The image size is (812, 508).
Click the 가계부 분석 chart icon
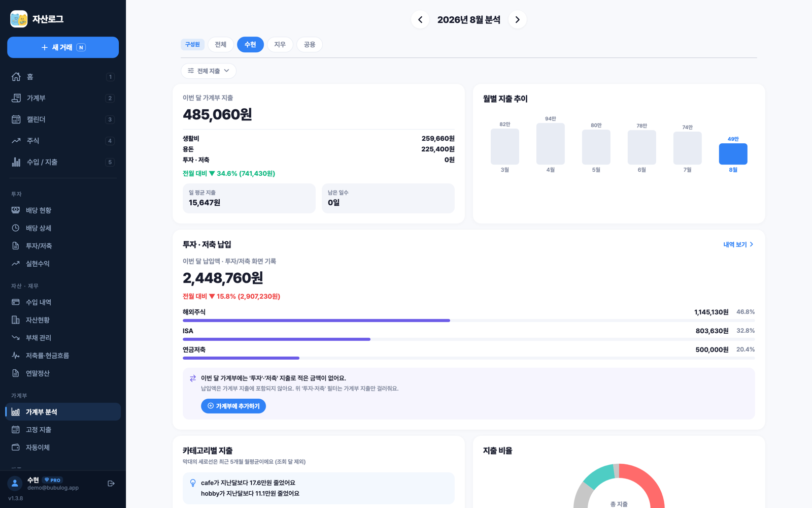pos(16,412)
